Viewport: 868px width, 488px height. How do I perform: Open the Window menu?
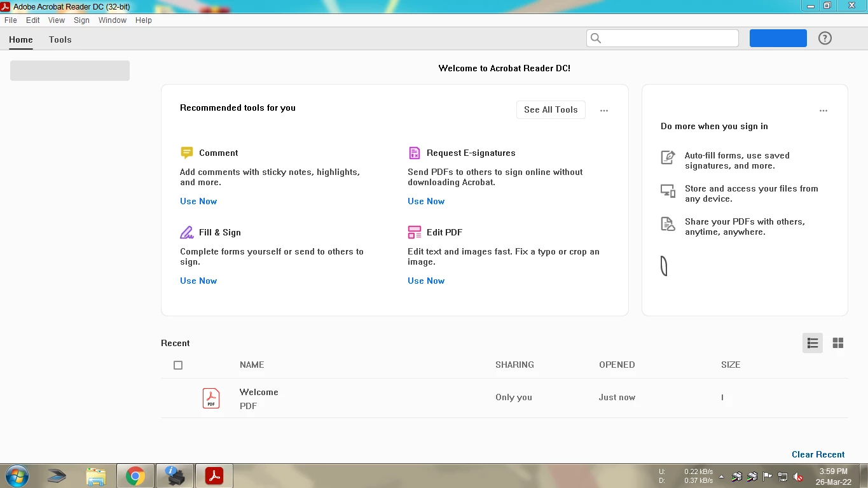click(x=113, y=20)
